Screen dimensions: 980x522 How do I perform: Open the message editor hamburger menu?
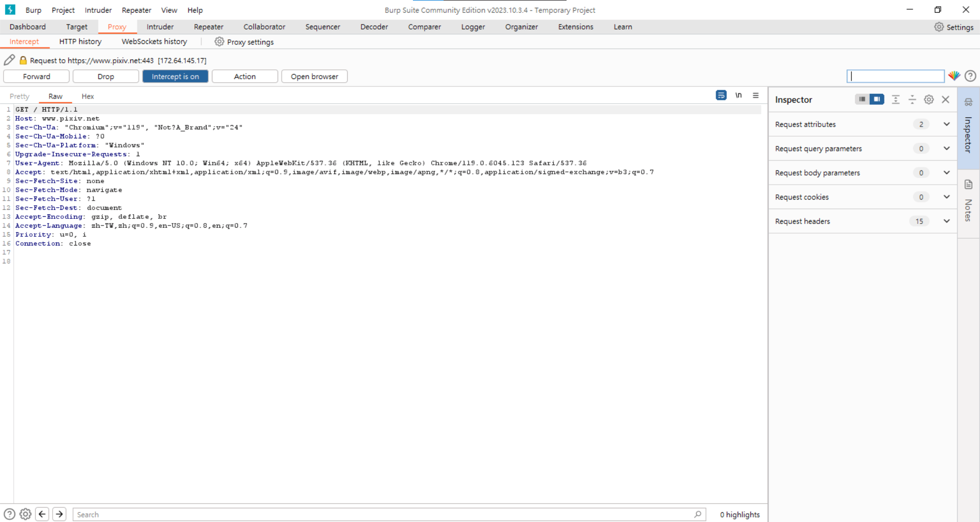[756, 95]
